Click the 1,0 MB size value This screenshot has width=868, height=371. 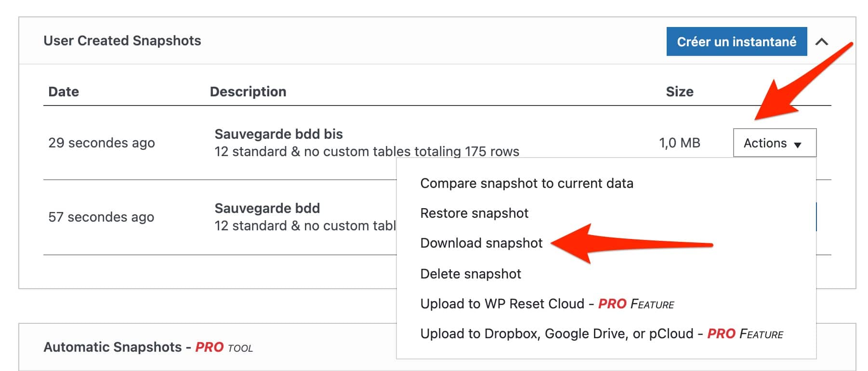[x=679, y=143]
